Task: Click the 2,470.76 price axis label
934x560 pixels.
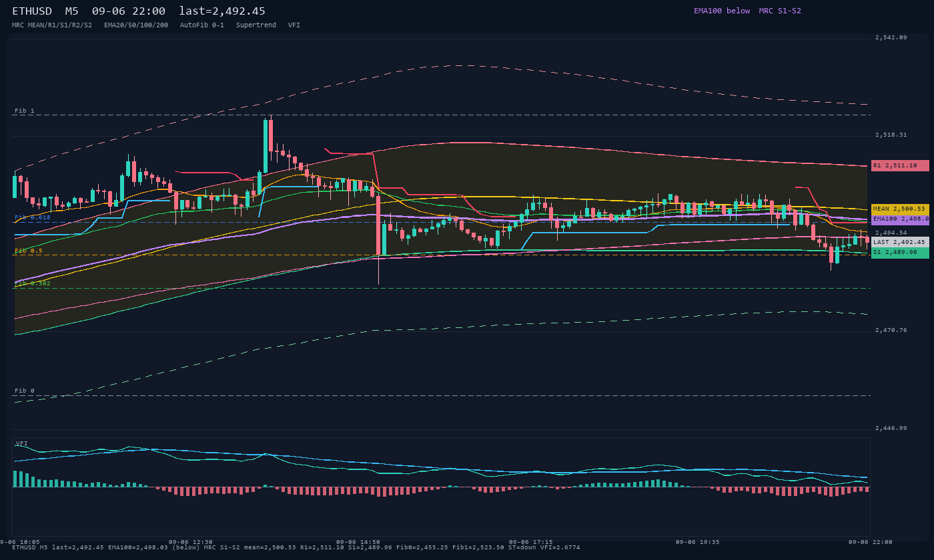Action: (x=891, y=330)
